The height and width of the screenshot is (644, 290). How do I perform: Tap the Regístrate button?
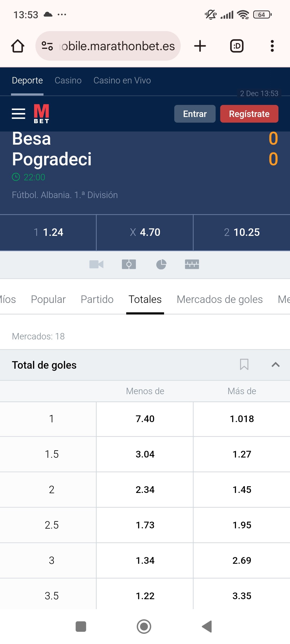click(249, 114)
